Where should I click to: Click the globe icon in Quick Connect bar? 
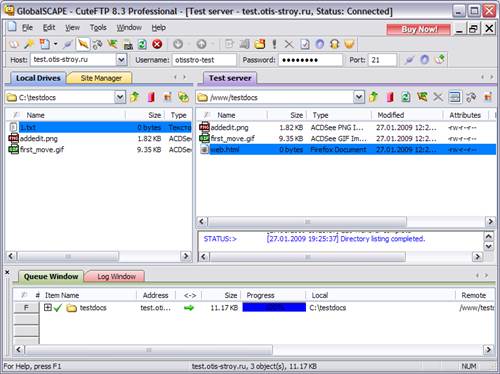[424, 60]
